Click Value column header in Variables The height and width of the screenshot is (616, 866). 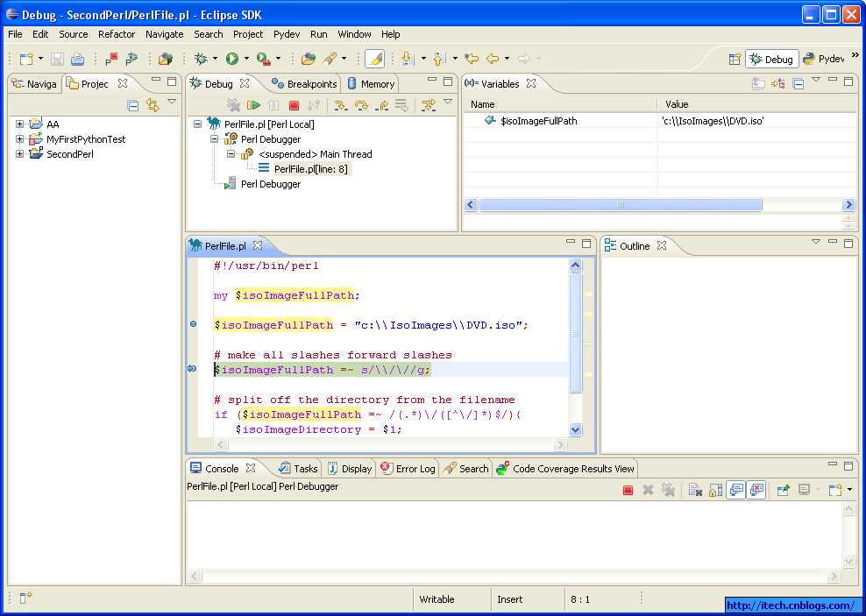(756, 104)
